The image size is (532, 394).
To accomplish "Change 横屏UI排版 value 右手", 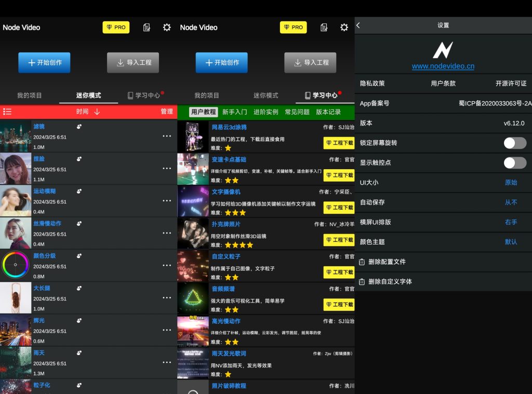I will click(x=511, y=222).
